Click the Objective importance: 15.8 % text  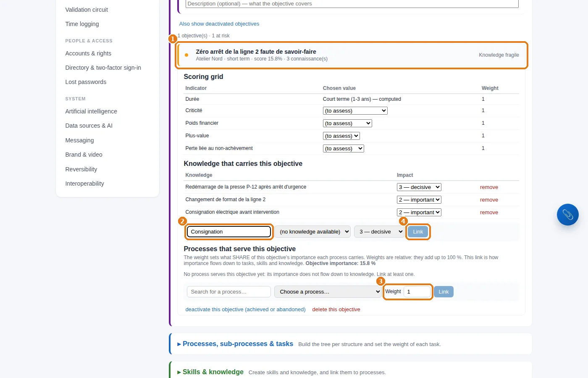point(341,263)
